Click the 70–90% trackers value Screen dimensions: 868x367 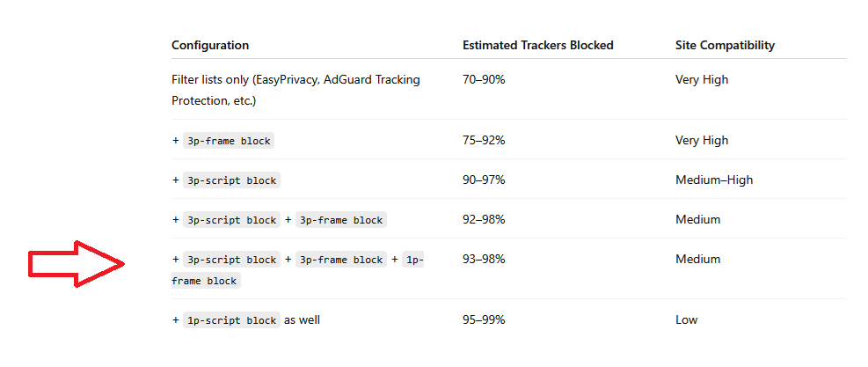[484, 79]
